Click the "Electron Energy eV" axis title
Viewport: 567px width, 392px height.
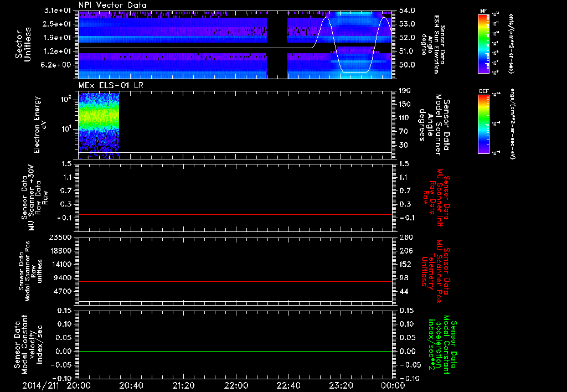tap(40, 125)
